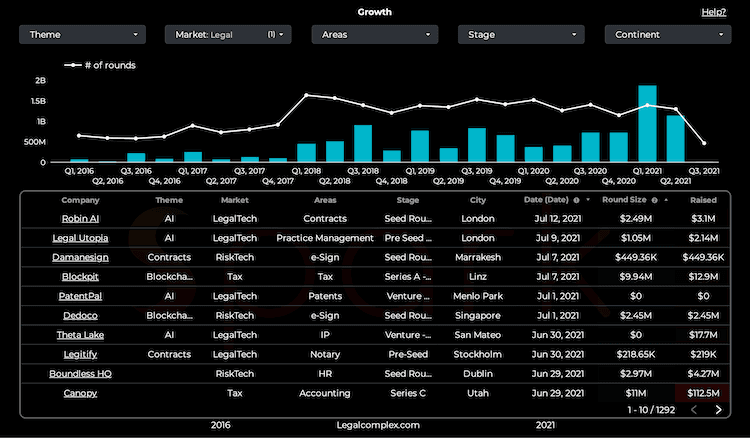Screen dimensions: 750x438
Task: Open the Continent filter dropdown
Action: pos(667,34)
